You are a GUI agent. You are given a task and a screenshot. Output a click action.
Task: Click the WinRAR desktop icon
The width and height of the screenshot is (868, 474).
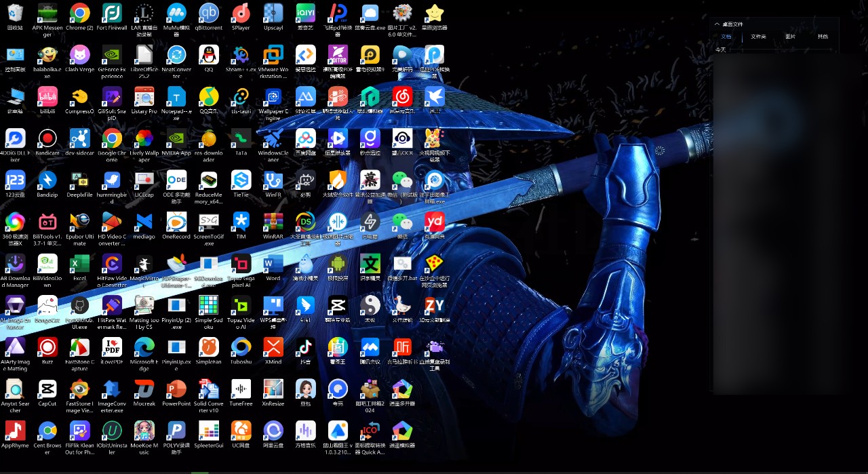273,222
